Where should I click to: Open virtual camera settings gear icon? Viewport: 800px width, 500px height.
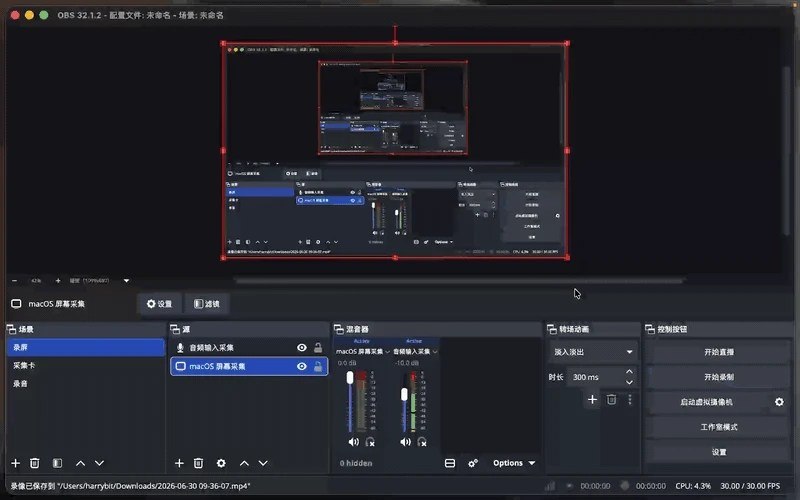click(779, 402)
